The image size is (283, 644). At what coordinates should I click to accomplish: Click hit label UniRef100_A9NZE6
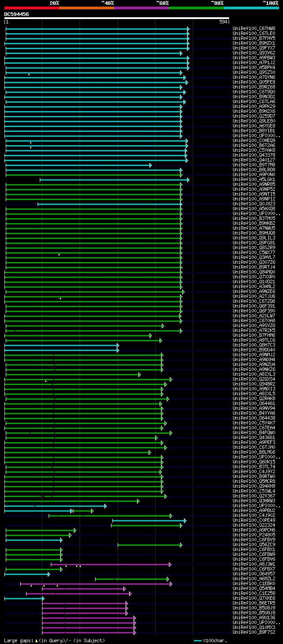(x=254, y=291)
